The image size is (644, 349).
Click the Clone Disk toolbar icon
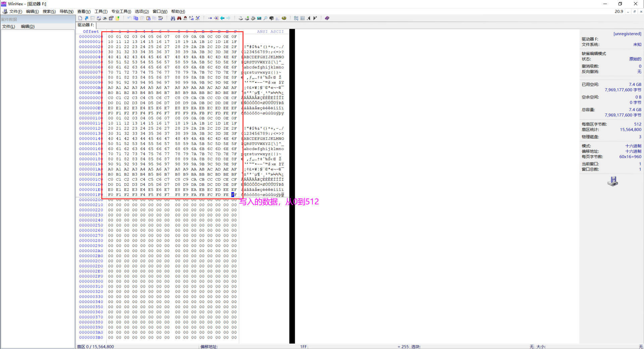247,18
